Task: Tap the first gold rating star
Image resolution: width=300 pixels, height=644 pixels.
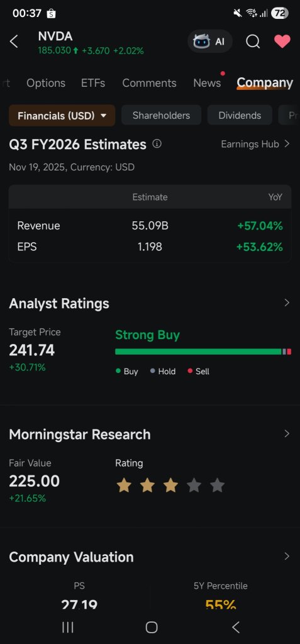Action: coord(124,486)
